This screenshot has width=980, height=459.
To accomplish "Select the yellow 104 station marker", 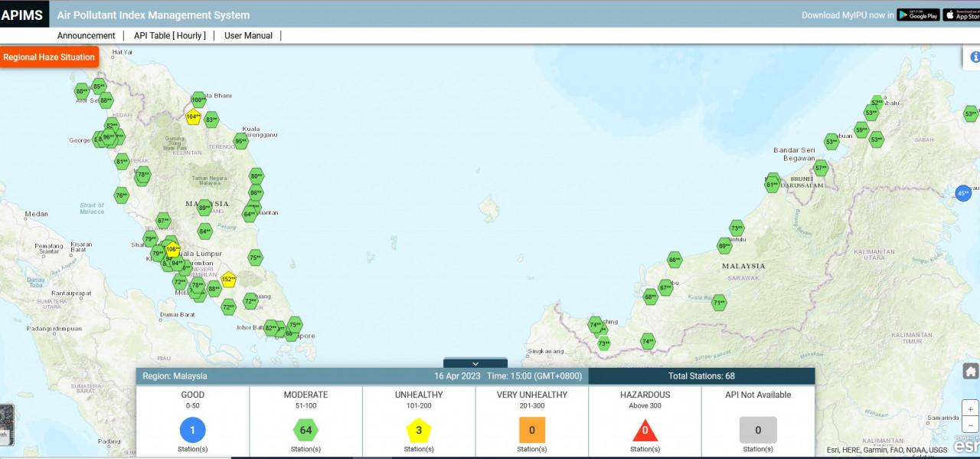I will click(x=193, y=116).
